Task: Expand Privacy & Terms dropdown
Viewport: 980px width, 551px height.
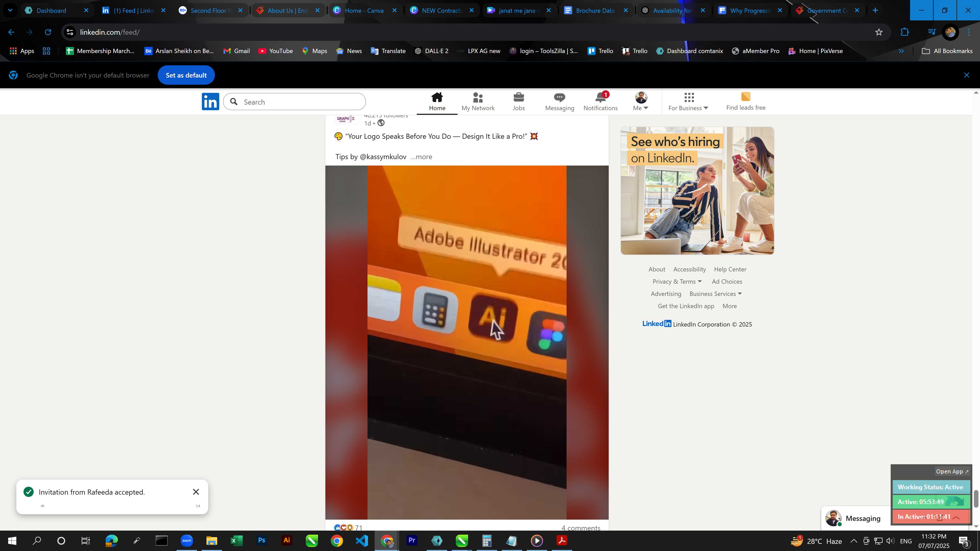Action: [677, 281]
